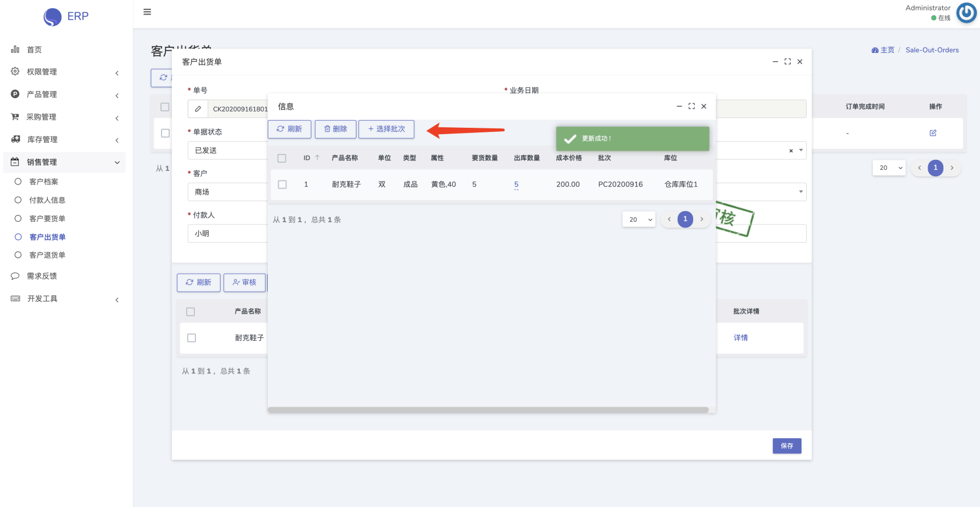Minimize the 信息 dialog
Screen dimensions: 980x507
tap(679, 106)
